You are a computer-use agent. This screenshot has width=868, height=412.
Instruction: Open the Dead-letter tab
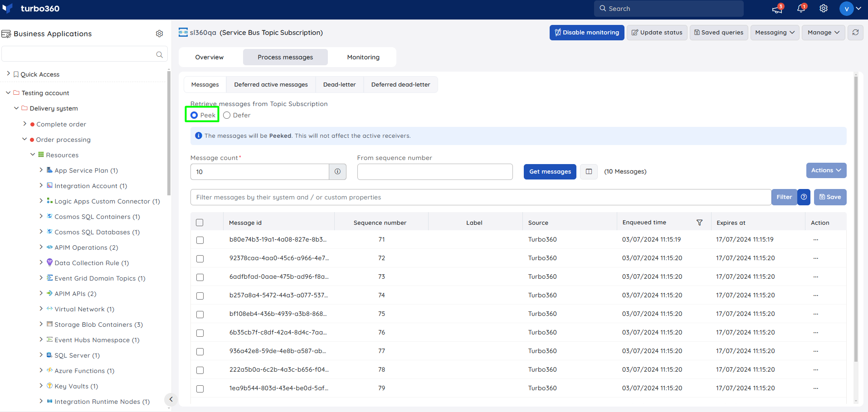(x=340, y=85)
